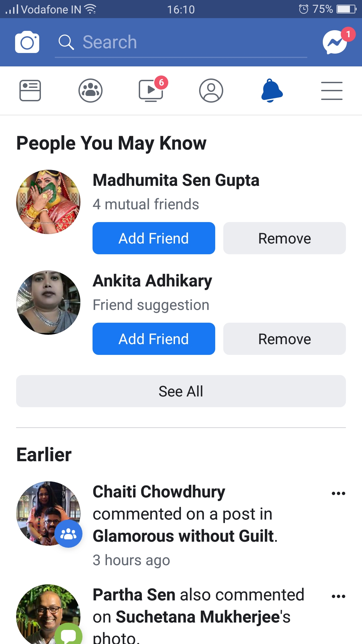
Task: Open the Groups tab
Action: [x=90, y=91]
